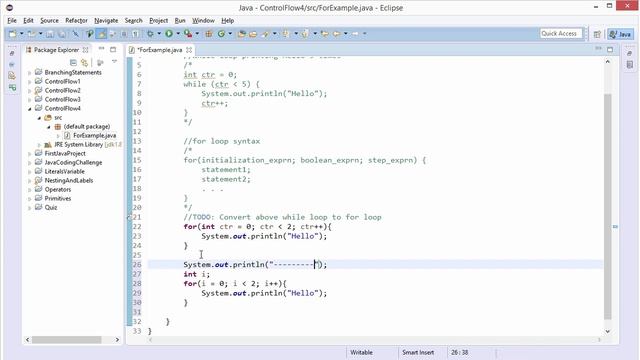Image resolution: width=640 pixels, height=360 pixels.
Task: Click the Save toolbar icon
Action: [50, 34]
